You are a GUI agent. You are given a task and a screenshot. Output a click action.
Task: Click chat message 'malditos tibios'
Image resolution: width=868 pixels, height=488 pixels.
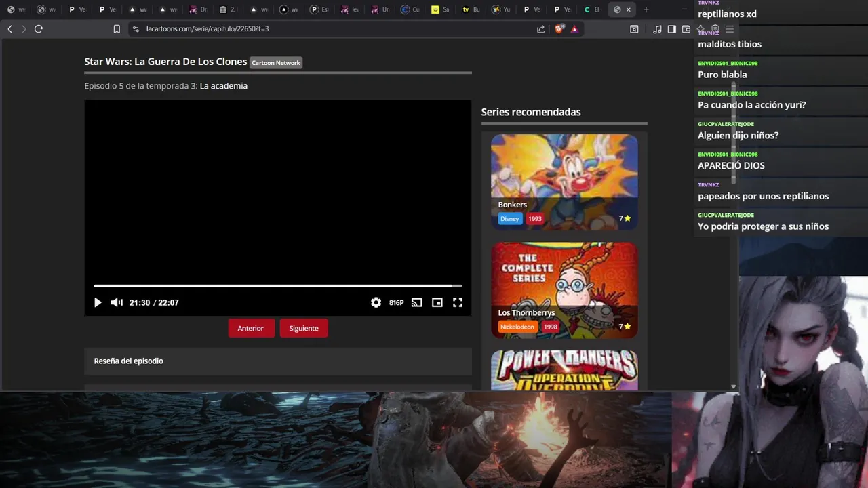730,45
